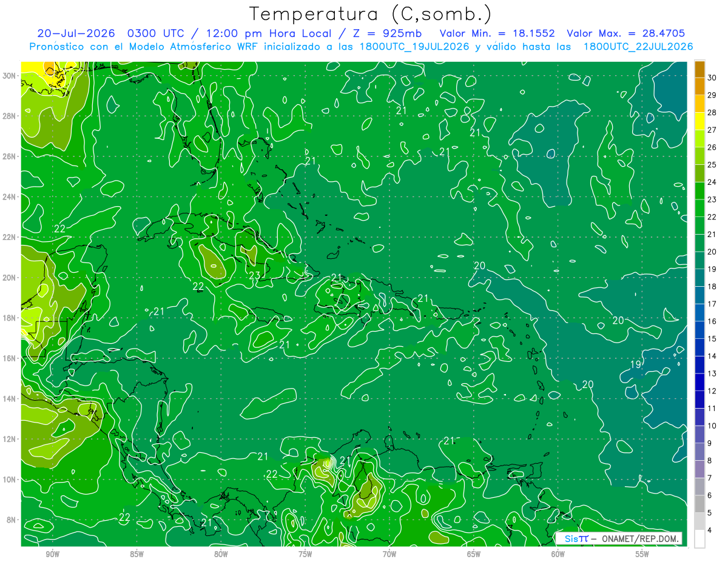Click color scale label '7'
This screenshot has height=562, width=728.
[710, 478]
